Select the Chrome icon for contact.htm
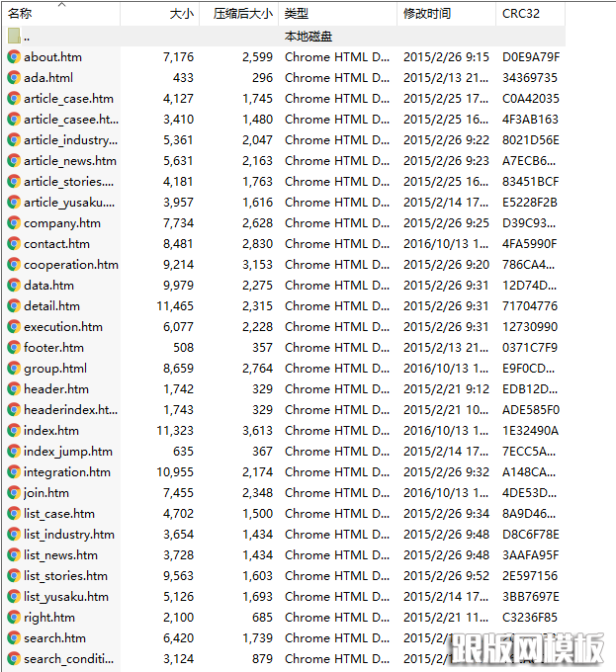This screenshot has height=672, width=616. 14,244
